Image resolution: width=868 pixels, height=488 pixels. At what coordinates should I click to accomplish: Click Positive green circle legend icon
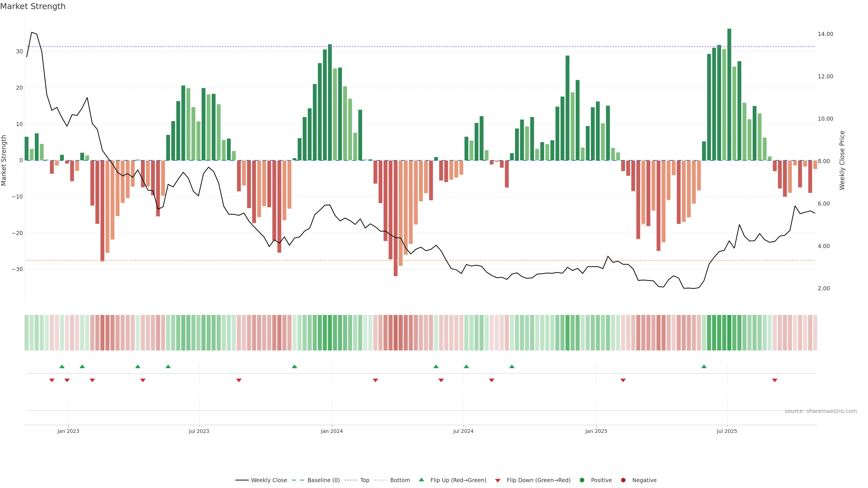click(582, 480)
